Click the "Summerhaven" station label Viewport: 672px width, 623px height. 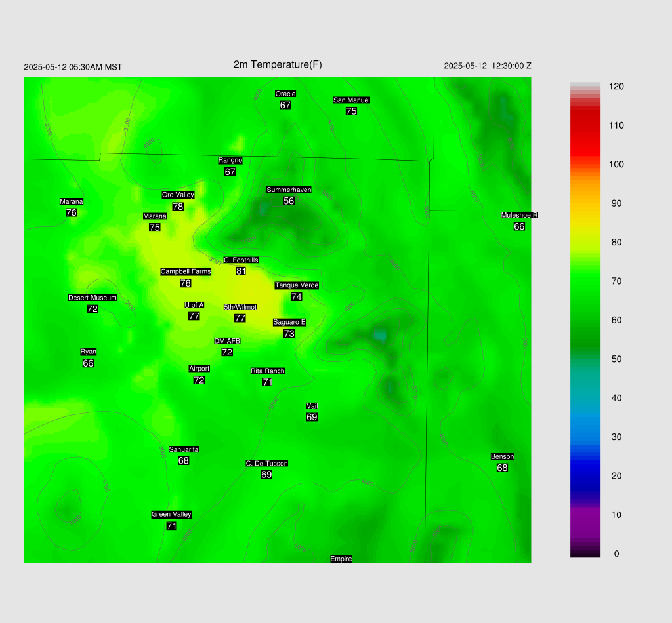click(289, 190)
